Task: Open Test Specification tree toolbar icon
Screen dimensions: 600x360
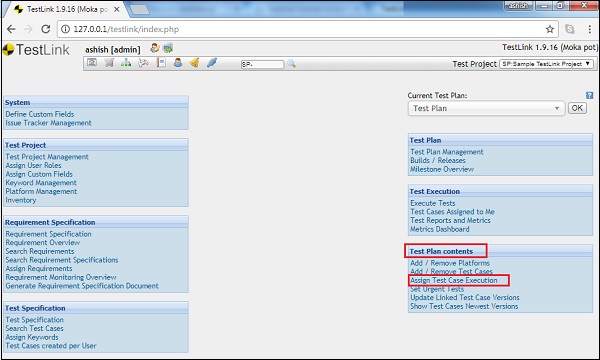Action: click(126, 63)
